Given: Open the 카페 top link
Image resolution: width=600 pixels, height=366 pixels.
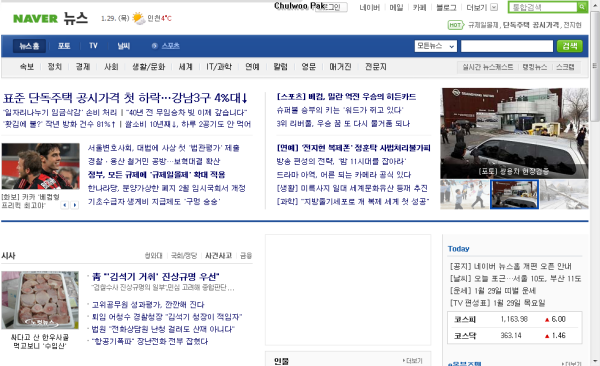Looking at the screenshot, I should pos(419,7).
